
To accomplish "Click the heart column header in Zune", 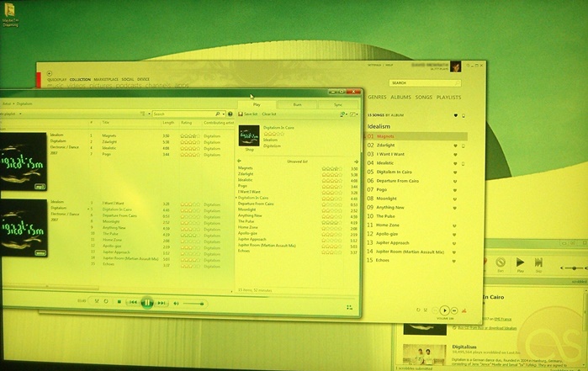I will (x=456, y=115).
